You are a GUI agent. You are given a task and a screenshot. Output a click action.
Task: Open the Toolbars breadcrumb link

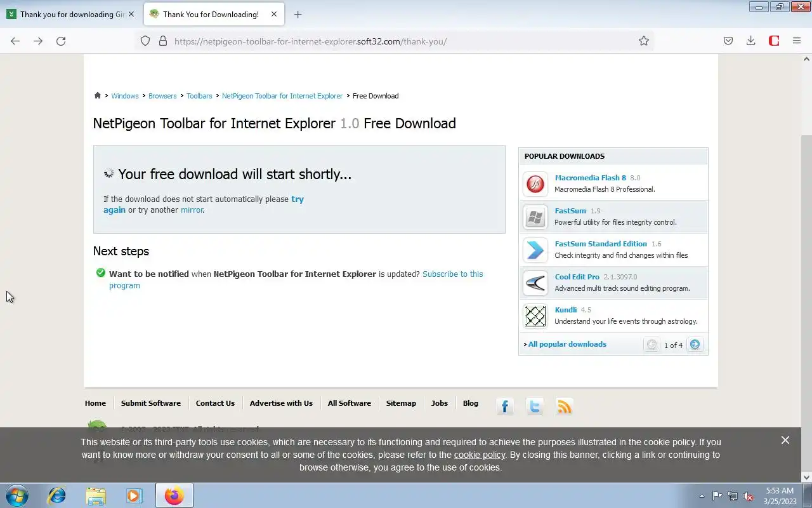199,96
